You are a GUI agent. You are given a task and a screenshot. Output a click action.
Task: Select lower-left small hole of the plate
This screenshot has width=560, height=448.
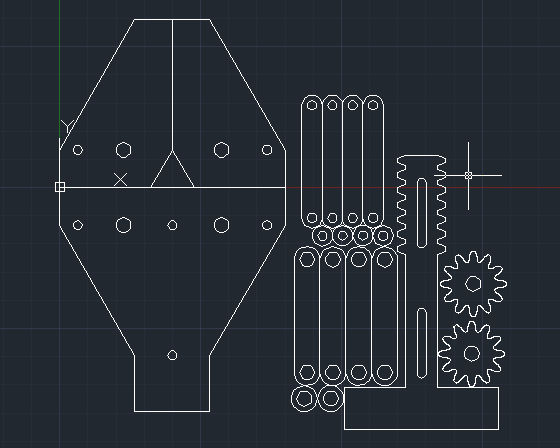pyautogui.click(x=78, y=225)
